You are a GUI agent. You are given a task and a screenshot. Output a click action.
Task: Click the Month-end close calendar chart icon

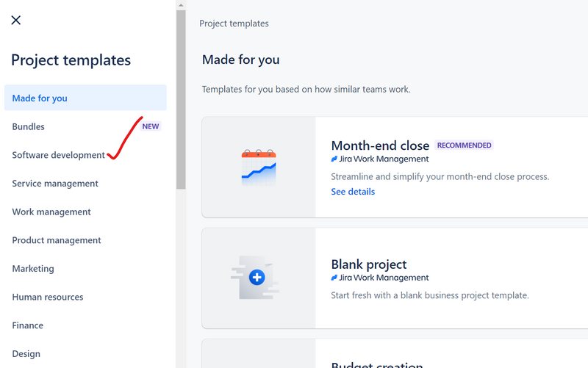[259, 168]
